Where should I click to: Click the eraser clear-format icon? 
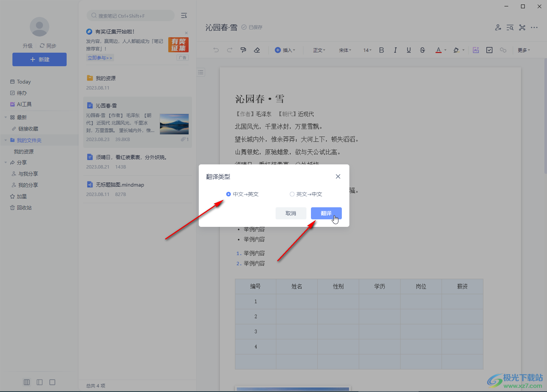point(257,50)
